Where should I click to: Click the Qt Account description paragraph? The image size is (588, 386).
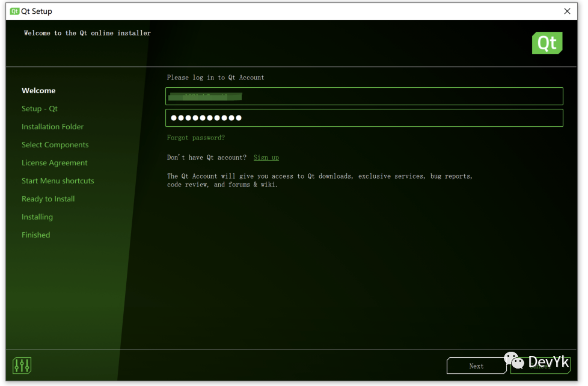[x=319, y=180]
